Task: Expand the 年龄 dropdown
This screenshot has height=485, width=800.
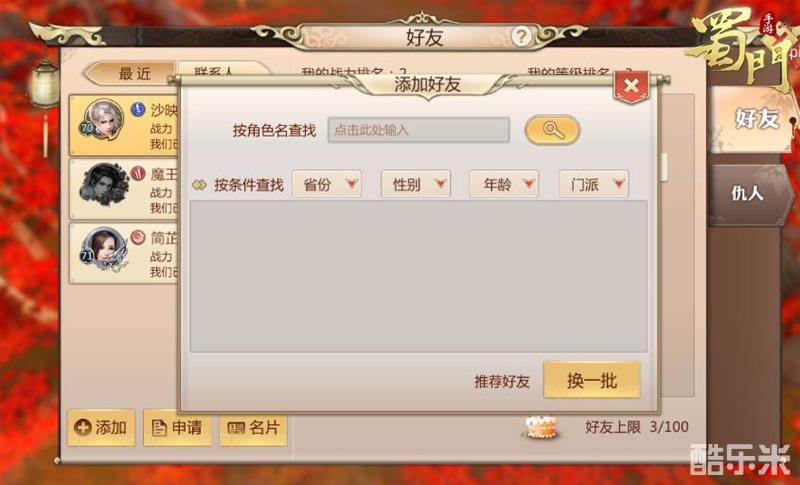Action: tap(504, 184)
